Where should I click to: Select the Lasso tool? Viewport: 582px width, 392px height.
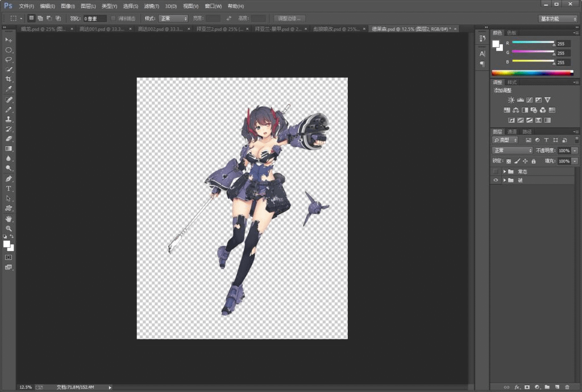pos(8,59)
